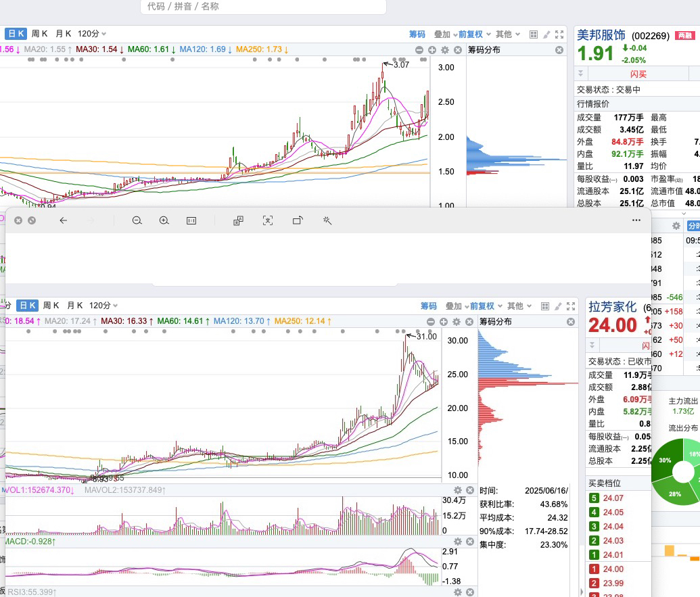This screenshot has width=700, height=597.
Task: Toggle 筹码 in the 拉芳家化 chart header
Action: [429, 306]
